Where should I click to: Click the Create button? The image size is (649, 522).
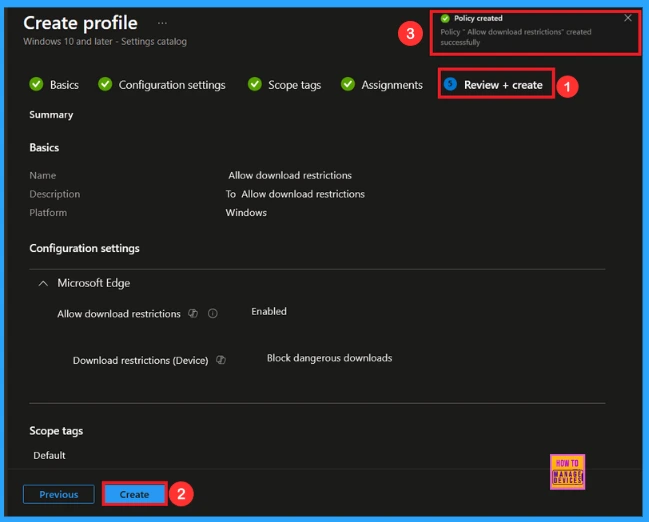[135, 494]
